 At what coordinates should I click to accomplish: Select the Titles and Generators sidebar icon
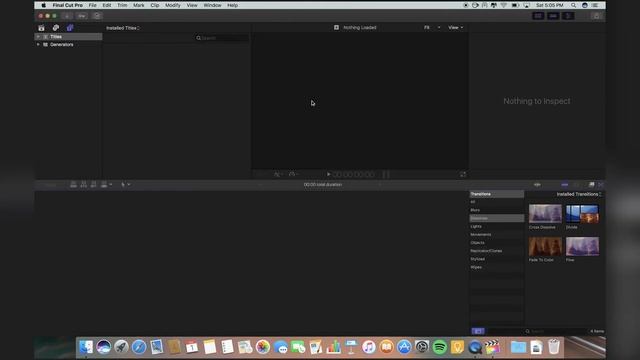pos(70,28)
